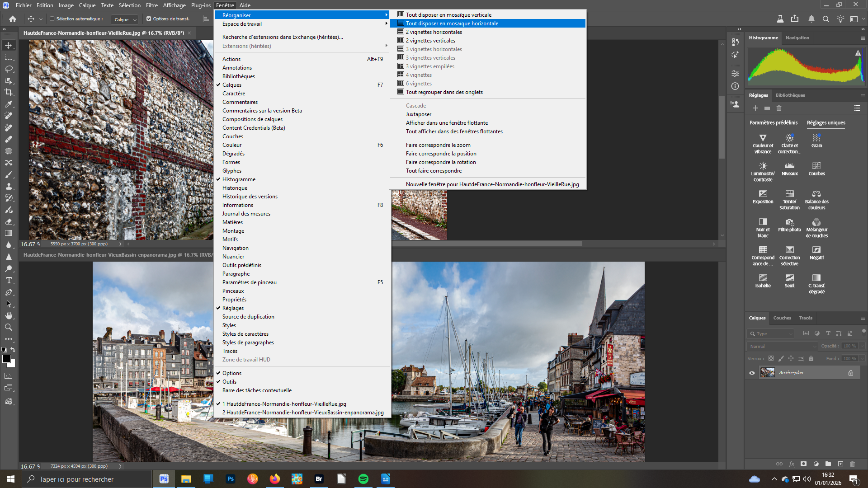Enable the Sélection automatique checkbox
Viewport: 868px width, 488px height.
pyautogui.click(x=52, y=19)
